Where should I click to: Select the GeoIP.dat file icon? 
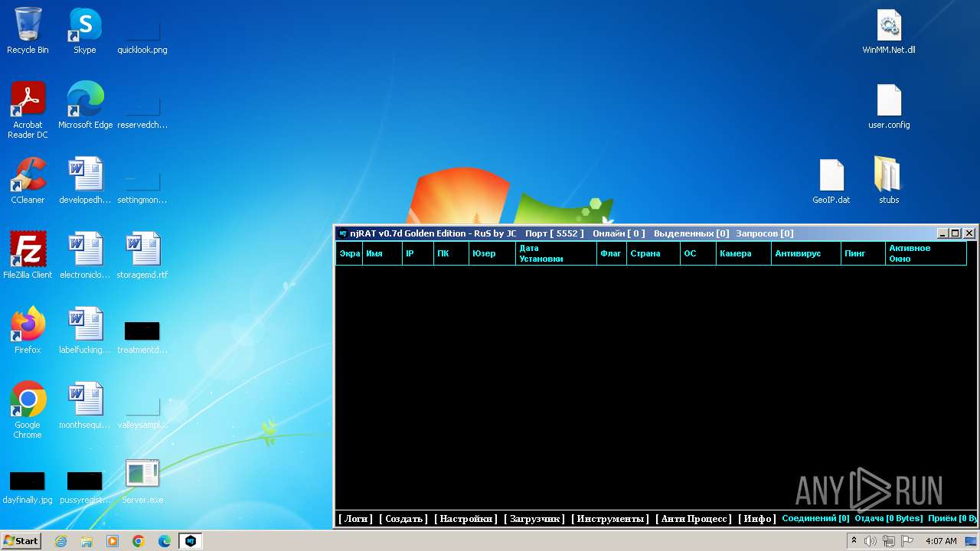(x=831, y=180)
